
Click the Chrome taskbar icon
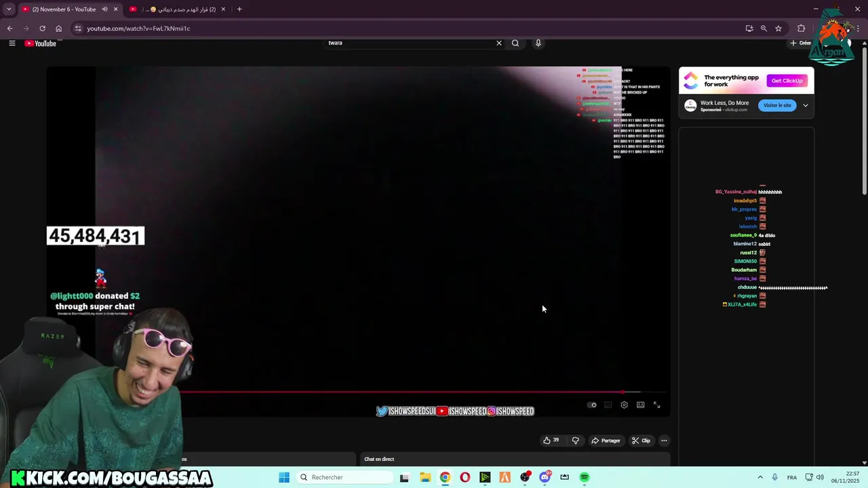pyautogui.click(x=445, y=477)
